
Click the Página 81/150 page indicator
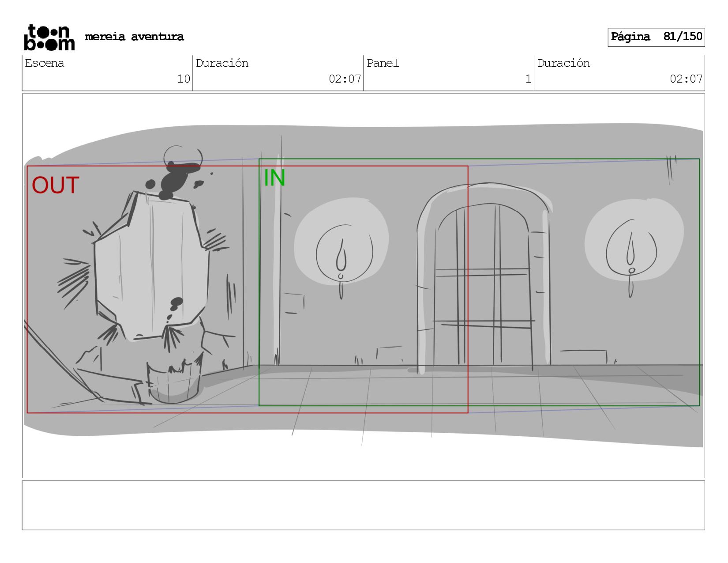click(x=656, y=37)
